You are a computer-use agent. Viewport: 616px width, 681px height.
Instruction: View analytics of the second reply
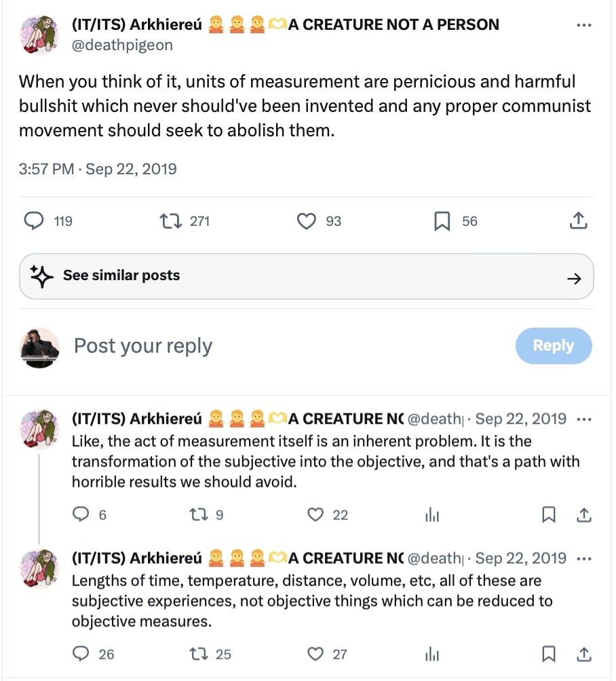point(432,655)
